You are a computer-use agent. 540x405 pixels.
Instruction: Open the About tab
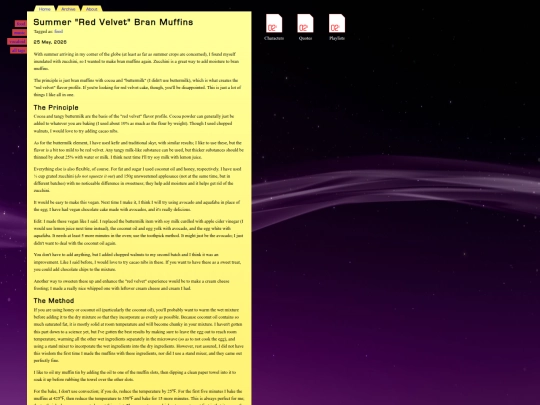pyautogui.click(x=92, y=9)
